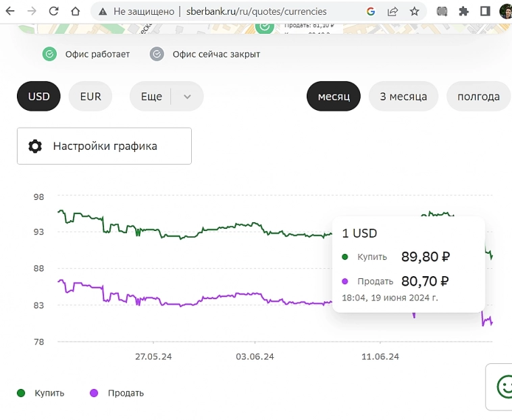Open the browser extensions puzzle icon

click(463, 11)
